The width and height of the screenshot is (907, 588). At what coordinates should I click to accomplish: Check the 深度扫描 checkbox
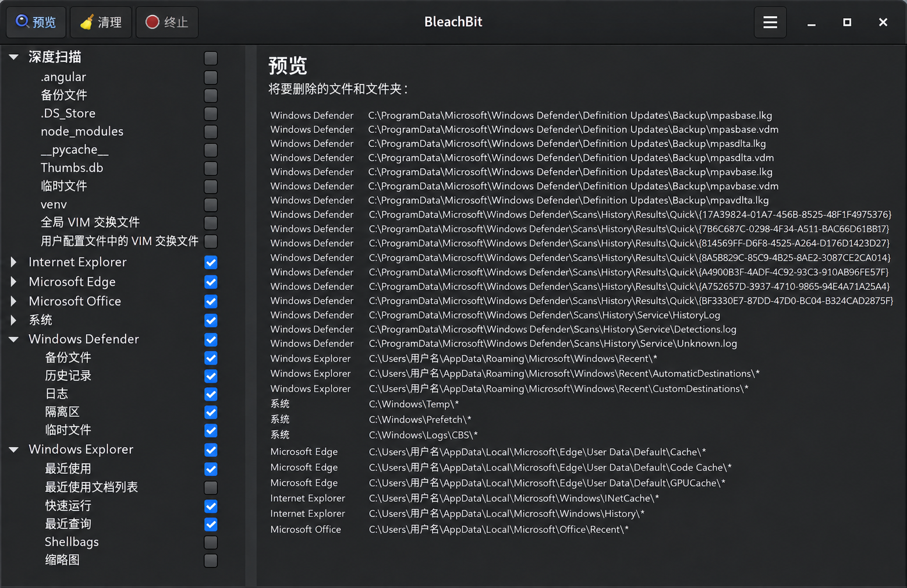click(x=211, y=58)
